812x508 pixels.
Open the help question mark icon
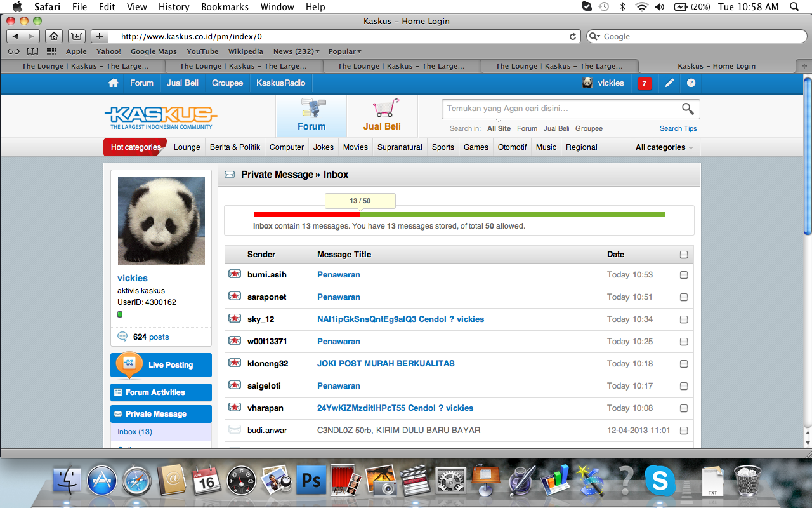(691, 83)
